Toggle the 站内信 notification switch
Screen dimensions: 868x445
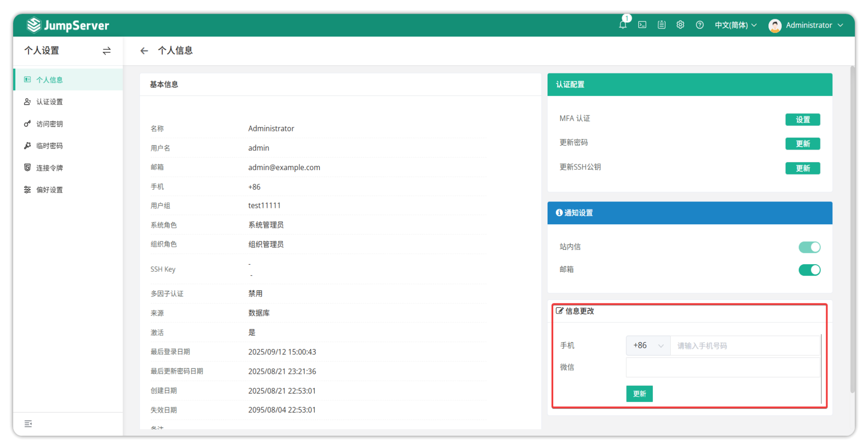(x=809, y=247)
